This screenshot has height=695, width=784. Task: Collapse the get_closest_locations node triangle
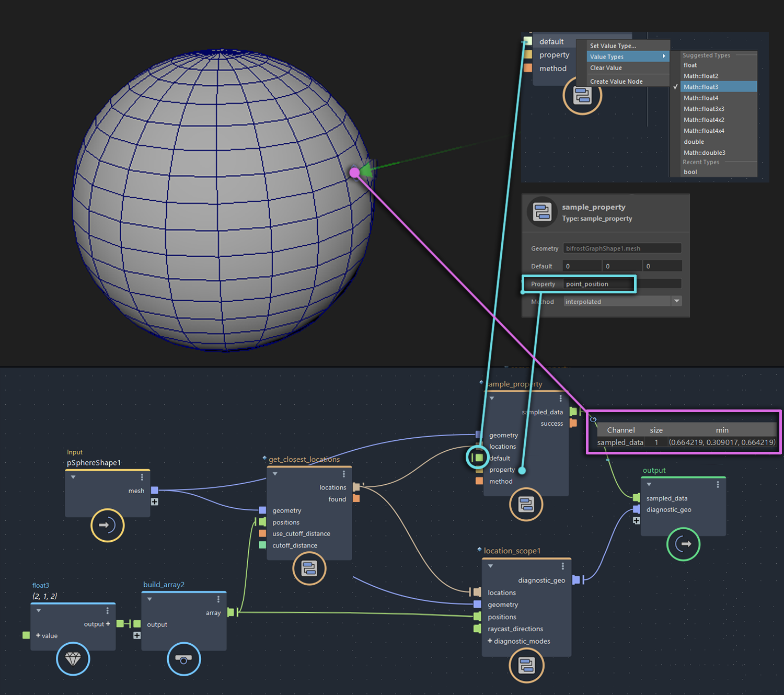click(275, 474)
